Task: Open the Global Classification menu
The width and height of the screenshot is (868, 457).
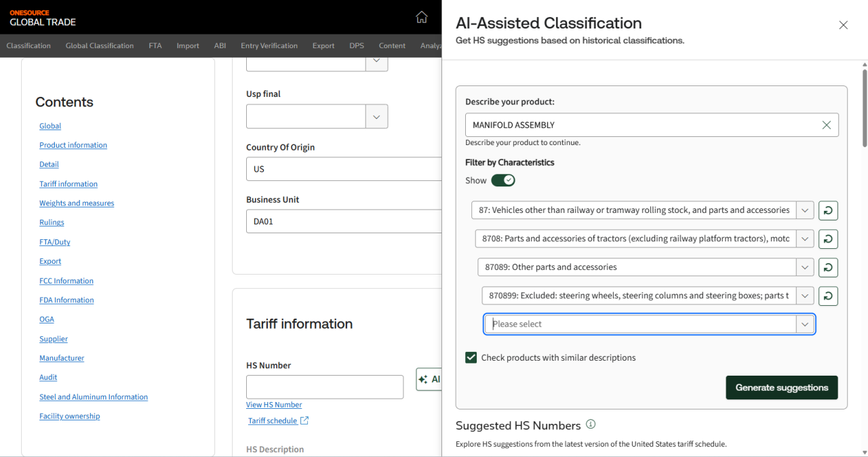Action: tap(100, 45)
